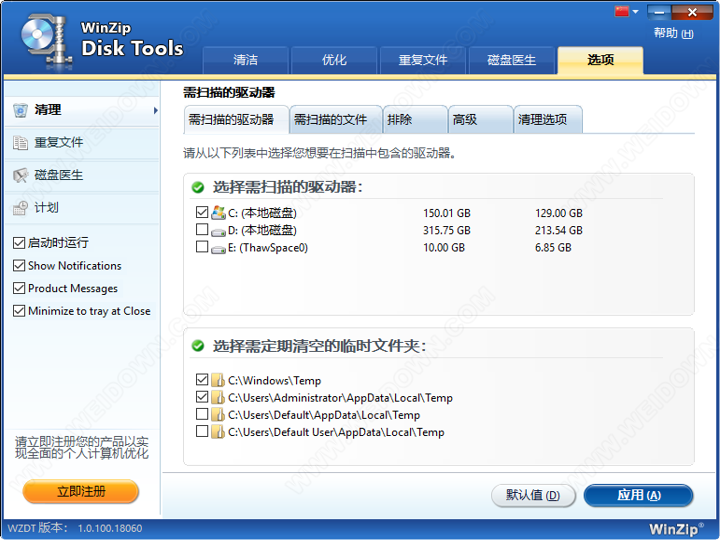
Task: Select 计划 in the left sidebar
Action: click(82, 208)
